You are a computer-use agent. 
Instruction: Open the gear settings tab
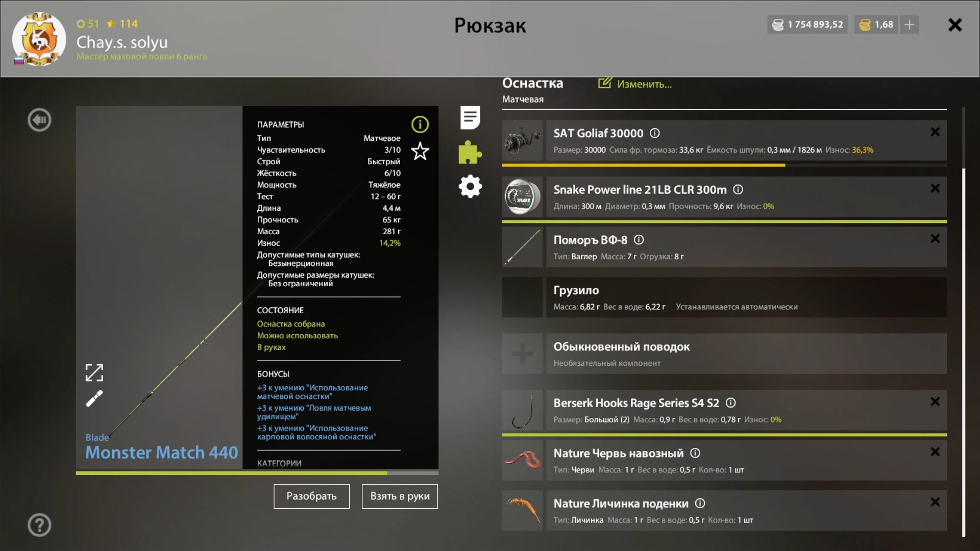click(x=470, y=186)
